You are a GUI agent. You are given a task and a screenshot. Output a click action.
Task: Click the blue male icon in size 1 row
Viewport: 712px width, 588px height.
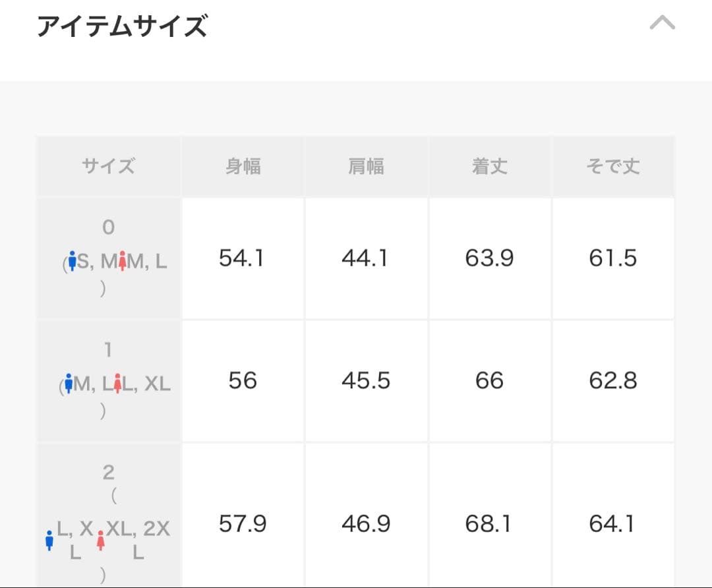pyautogui.click(x=68, y=383)
